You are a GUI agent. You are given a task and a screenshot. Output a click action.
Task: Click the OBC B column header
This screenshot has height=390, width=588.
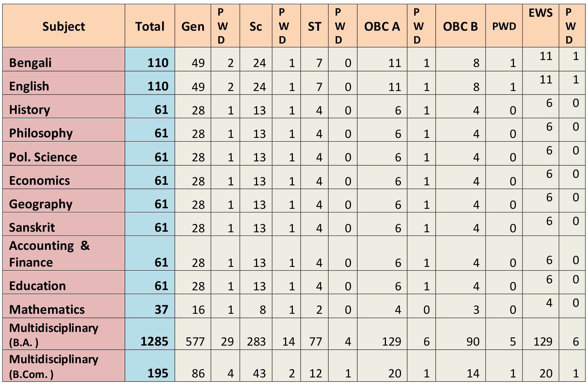coord(460,27)
